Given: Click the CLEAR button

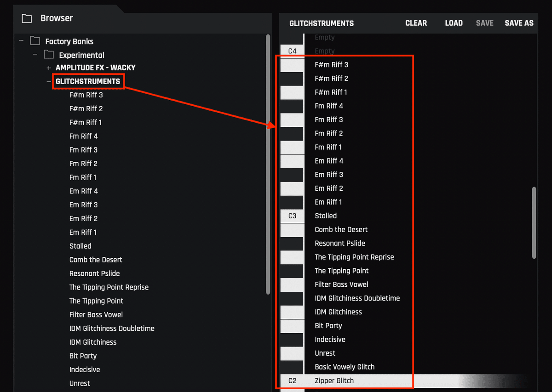Looking at the screenshot, I should 416,23.
